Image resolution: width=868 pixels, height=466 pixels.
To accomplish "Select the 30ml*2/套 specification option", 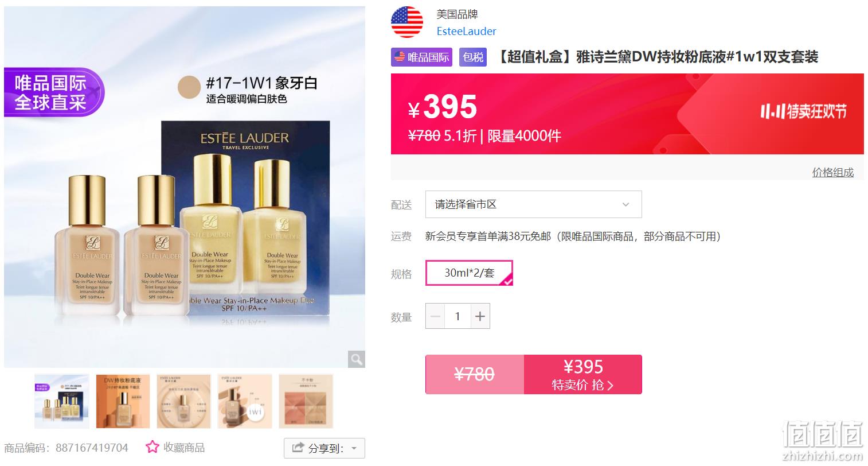I will pyautogui.click(x=469, y=273).
